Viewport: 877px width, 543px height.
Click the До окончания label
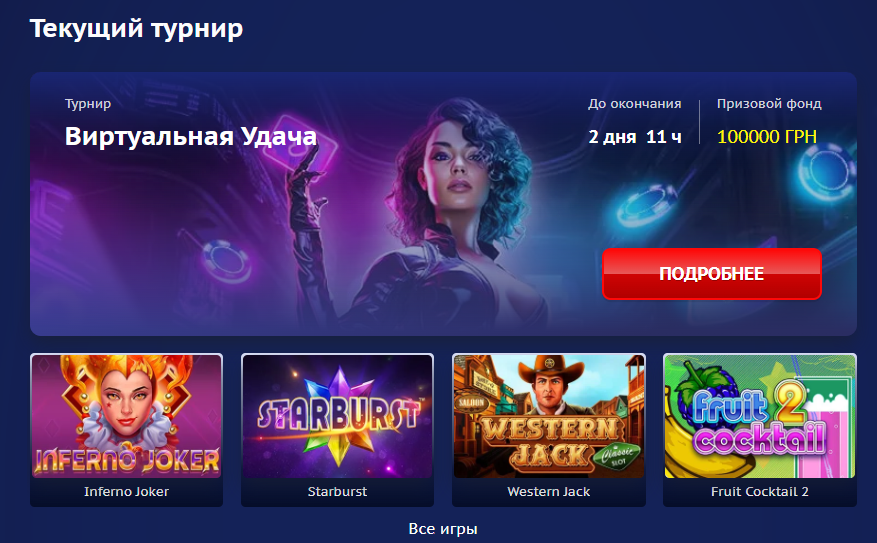point(635,103)
